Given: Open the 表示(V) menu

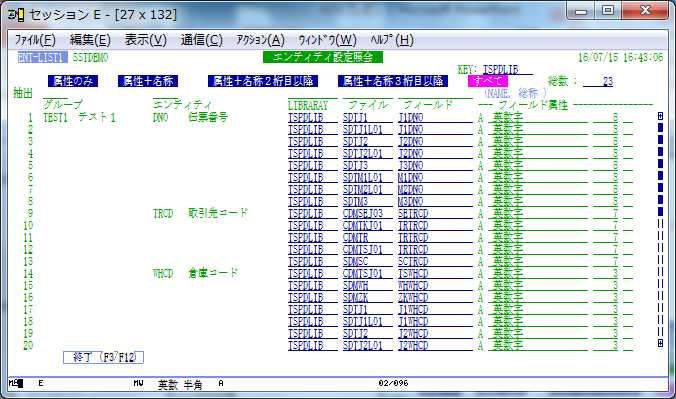Looking at the screenshot, I should tap(146, 40).
